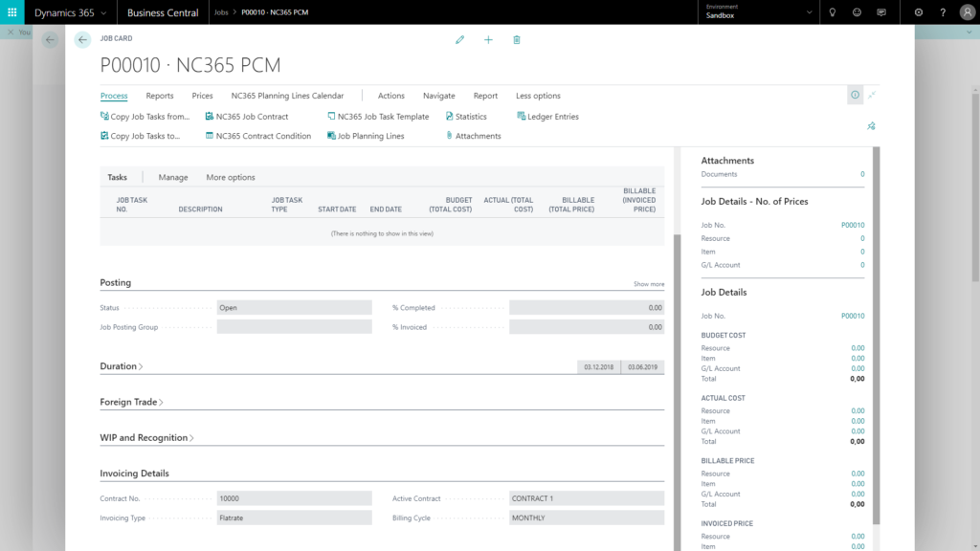Open Documents count link in Attachments
The height and width of the screenshot is (551, 980).
click(862, 174)
